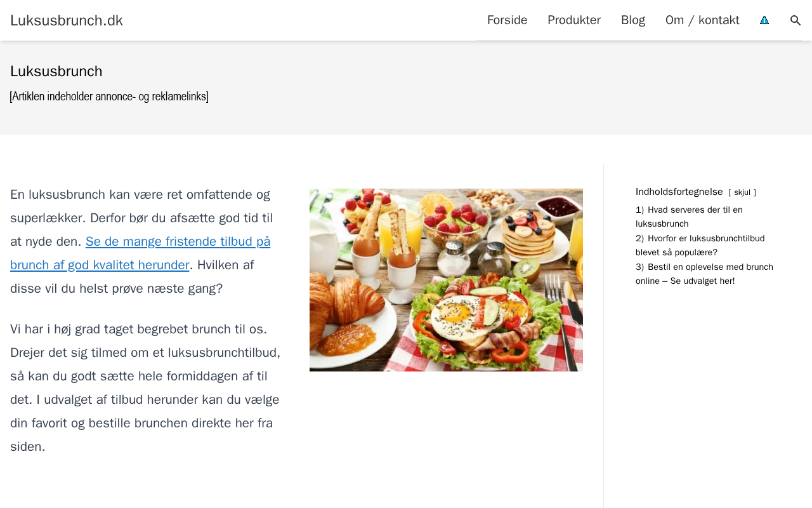Screen dimensions: 812x508
Task: Click the paragraph starting 'Vi har i høj grad'
Action: tap(145, 388)
